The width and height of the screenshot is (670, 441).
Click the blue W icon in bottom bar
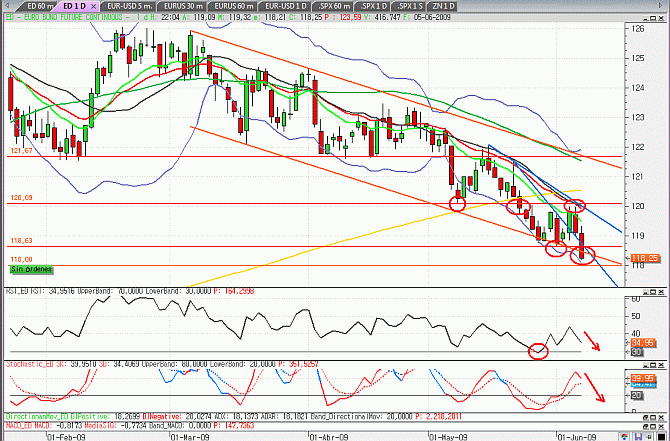[x=638, y=436]
